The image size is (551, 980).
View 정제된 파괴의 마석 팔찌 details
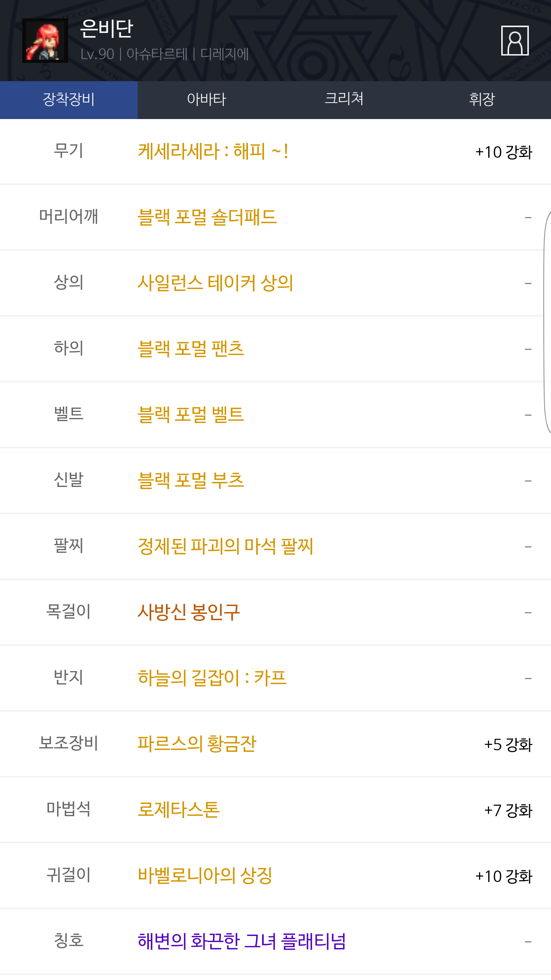225,546
